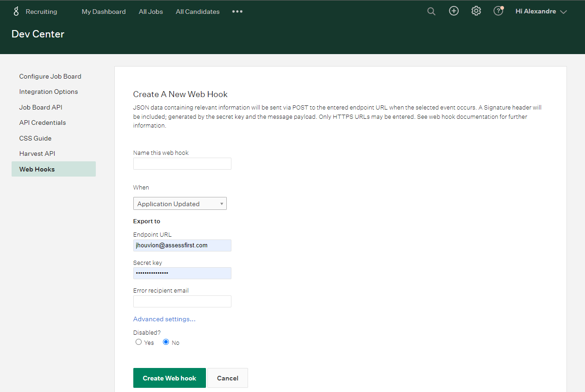Expand the Hi Alexandre user menu
585x392 pixels.
point(541,12)
